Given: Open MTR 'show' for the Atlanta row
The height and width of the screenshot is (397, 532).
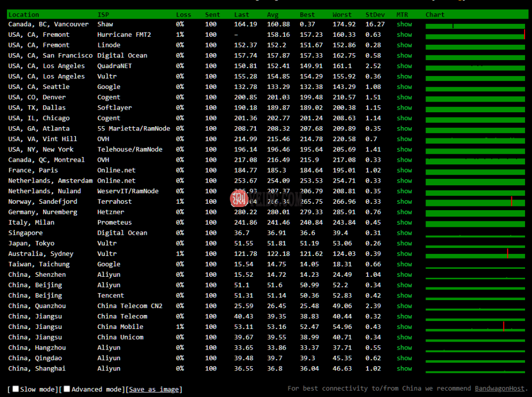Looking at the screenshot, I should 404,129.
